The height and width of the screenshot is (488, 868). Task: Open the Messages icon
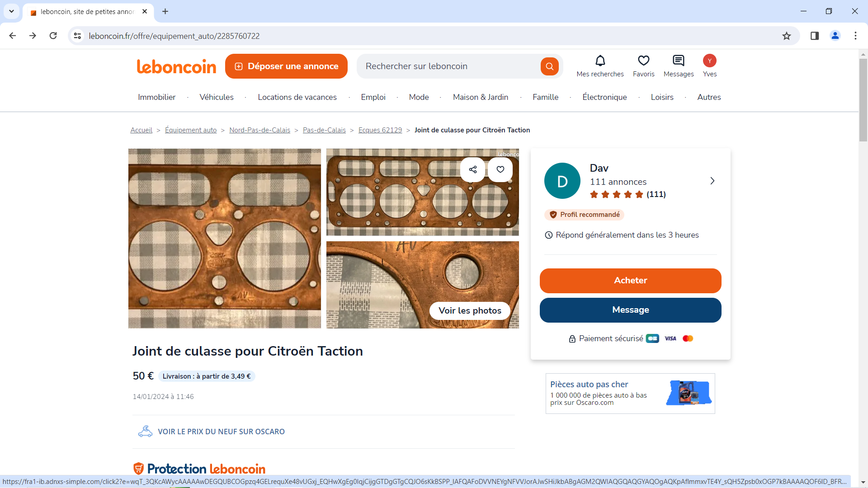(x=679, y=61)
